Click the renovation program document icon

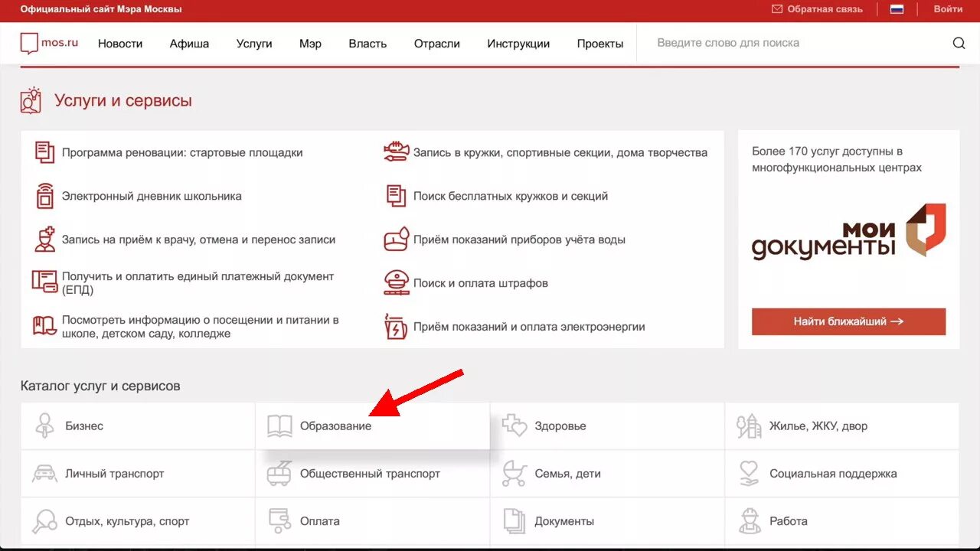[x=44, y=152]
